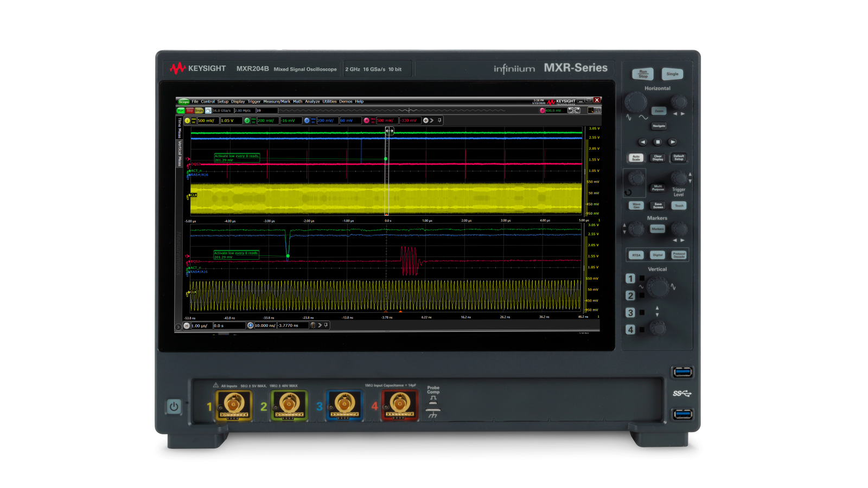Click the pin icon on channel bar
Screen dimensions: 868x488
(x=439, y=120)
